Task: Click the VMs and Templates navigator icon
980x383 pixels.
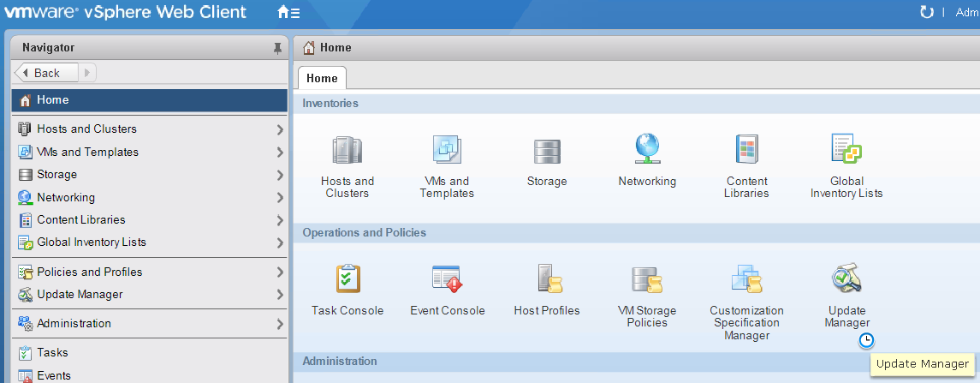Action: [25, 152]
